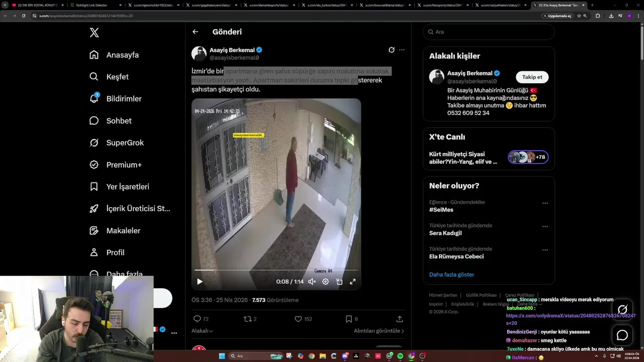Open Ela Rümeysa Cebeci trend
The image size is (644, 362).
456,256
